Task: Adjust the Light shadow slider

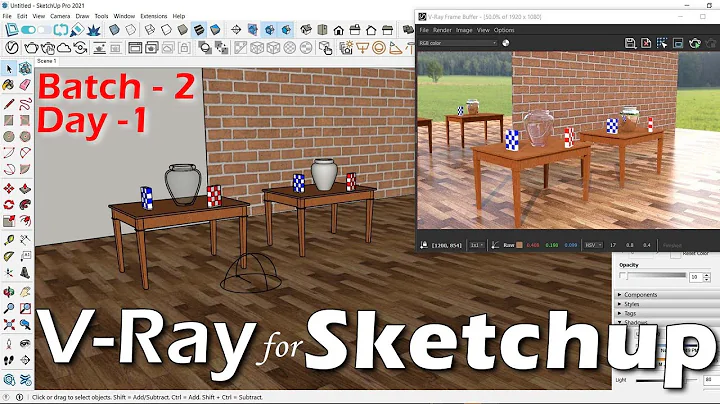Action: pos(666,380)
